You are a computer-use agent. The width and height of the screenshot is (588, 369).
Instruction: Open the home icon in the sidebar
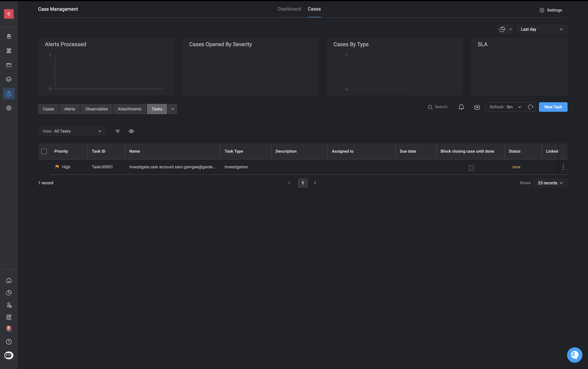coord(9,280)
